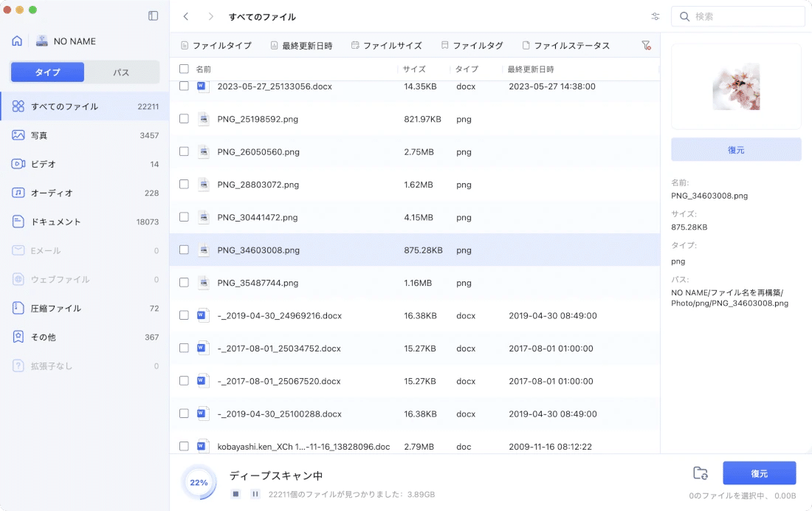The image size is (812, 511).
Task: Click the 復元 button in preview panel
Action: (736, 149)
